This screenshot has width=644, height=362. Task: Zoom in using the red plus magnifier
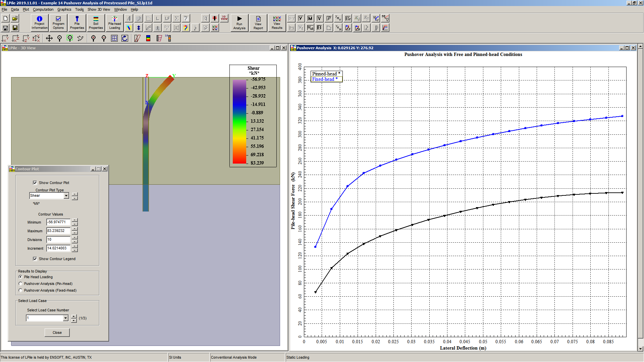pos(94,38)
